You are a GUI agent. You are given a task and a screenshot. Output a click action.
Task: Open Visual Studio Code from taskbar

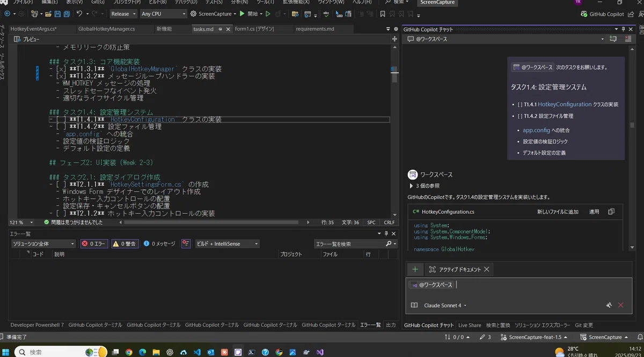[x=196, y=352]
